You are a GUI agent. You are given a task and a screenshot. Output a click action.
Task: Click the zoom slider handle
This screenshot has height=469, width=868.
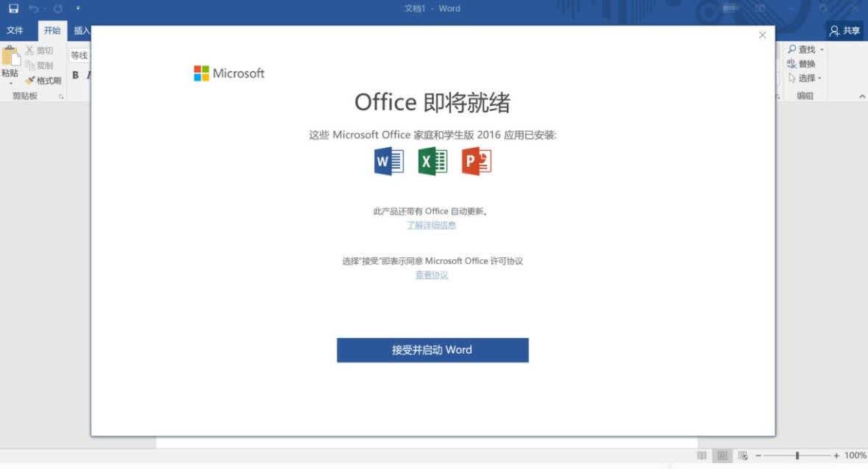797,455
